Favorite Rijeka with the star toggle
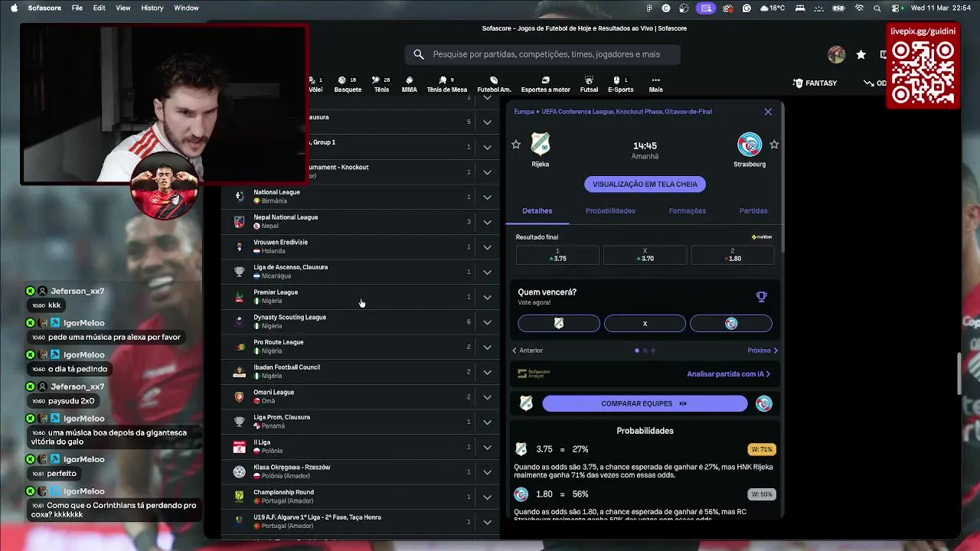This screenshot has height=551, width=980. tap(516, 145)
